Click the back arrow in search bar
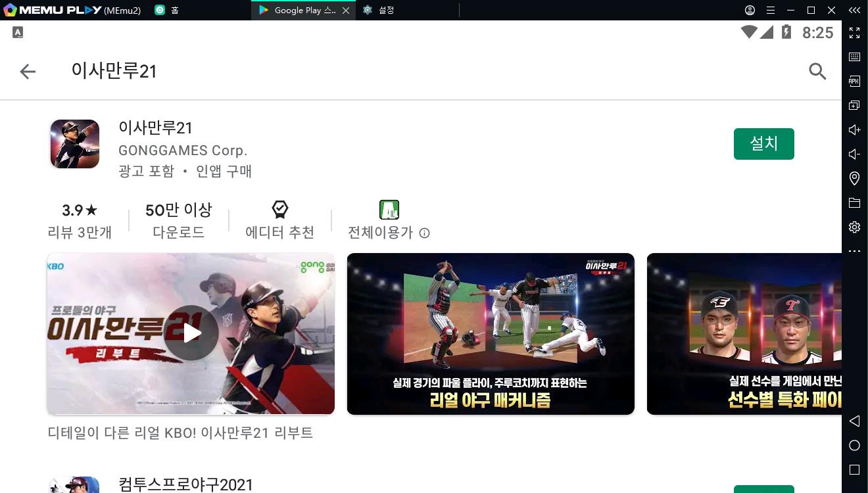 point(28,72)
